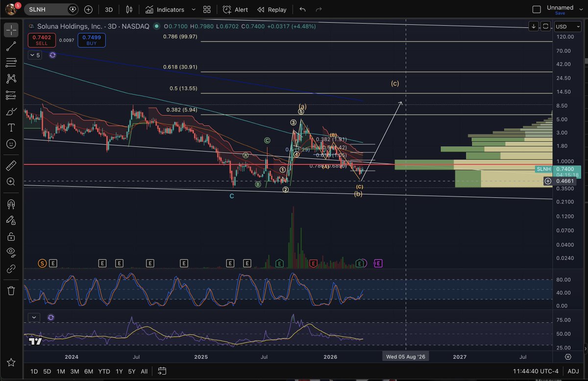
Task: Open the Indicators dialog
Action: (x=165, y=9)
